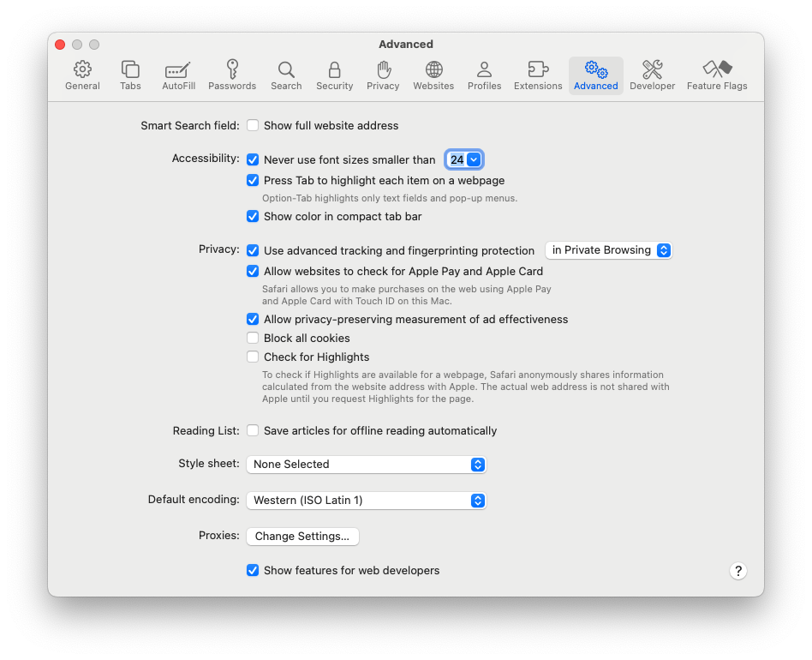Open the Tabs settings pane
This screenshot has width=812, height=660.
[130, 75]
